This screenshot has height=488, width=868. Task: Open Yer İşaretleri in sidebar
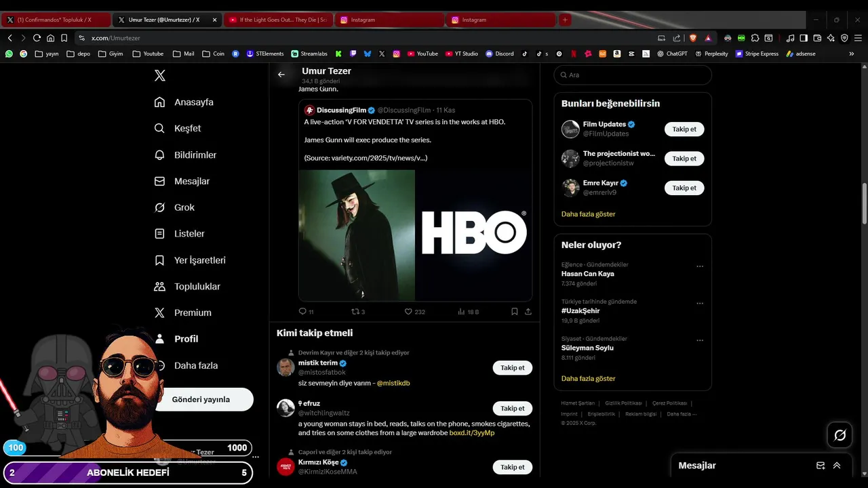(190, 260)
